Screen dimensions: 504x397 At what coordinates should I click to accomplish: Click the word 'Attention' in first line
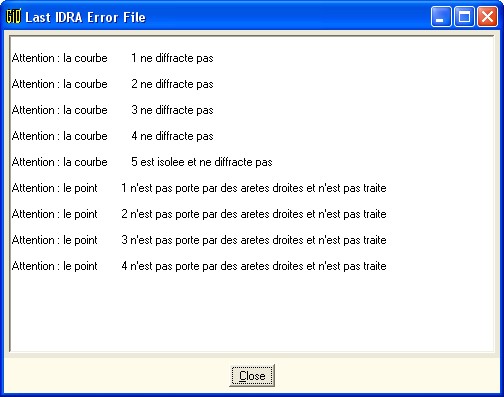33,58
